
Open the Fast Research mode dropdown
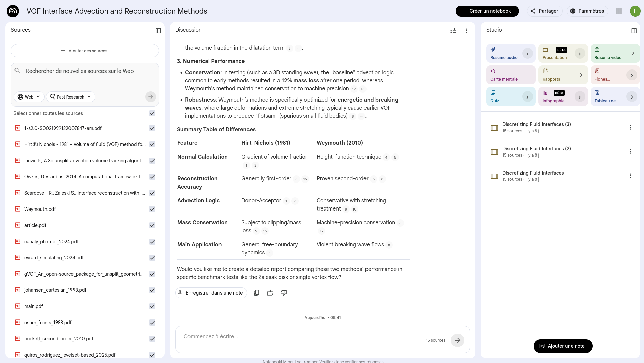click(x=70, y=97)
